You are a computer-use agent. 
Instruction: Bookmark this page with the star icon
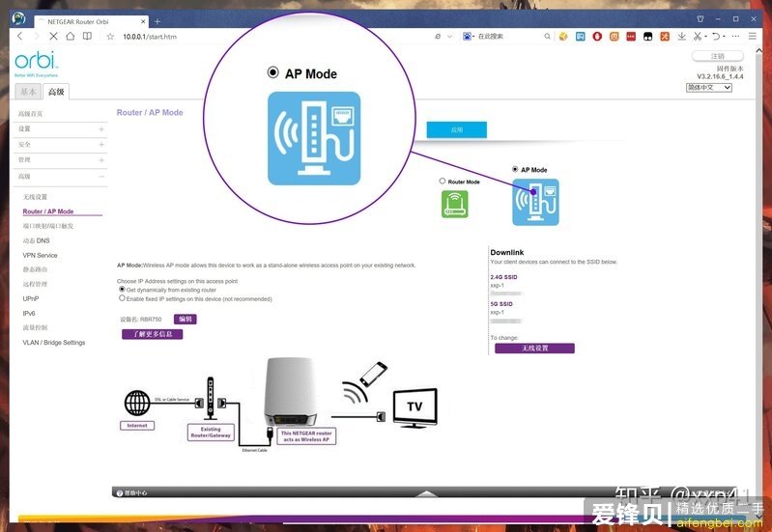point(110,37)
